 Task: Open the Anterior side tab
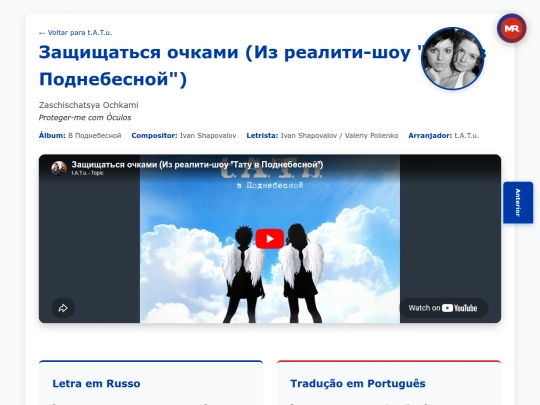(518, 202)
